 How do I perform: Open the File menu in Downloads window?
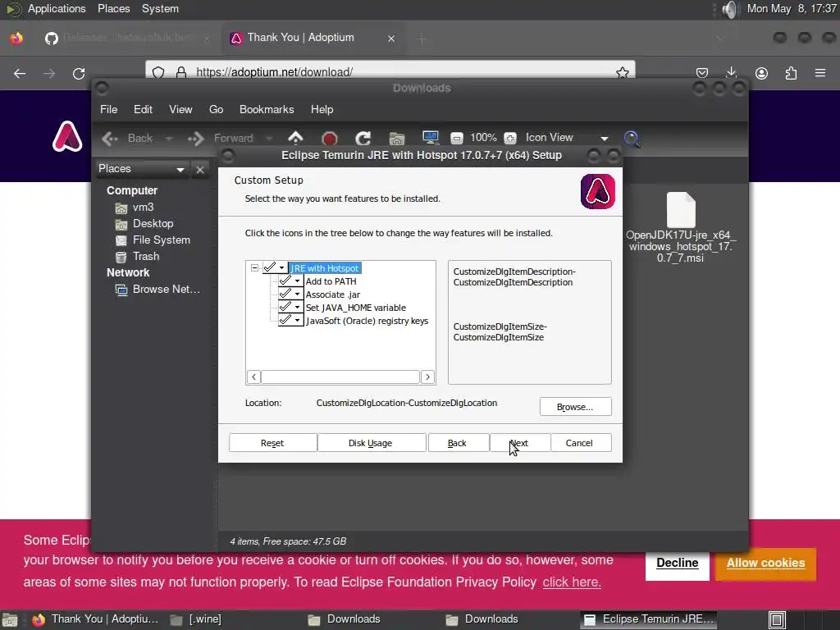point(109,109)
